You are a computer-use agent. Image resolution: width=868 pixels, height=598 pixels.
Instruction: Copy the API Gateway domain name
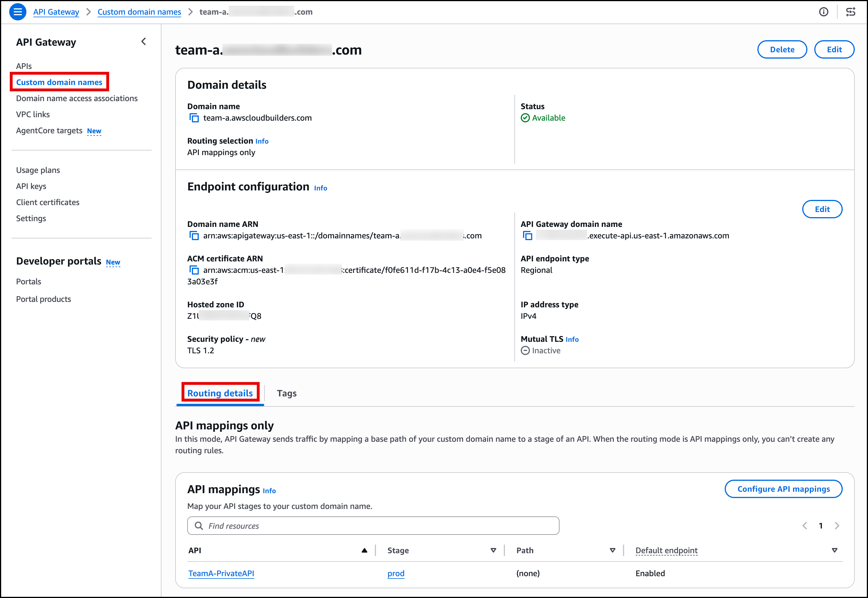(527, 236)
